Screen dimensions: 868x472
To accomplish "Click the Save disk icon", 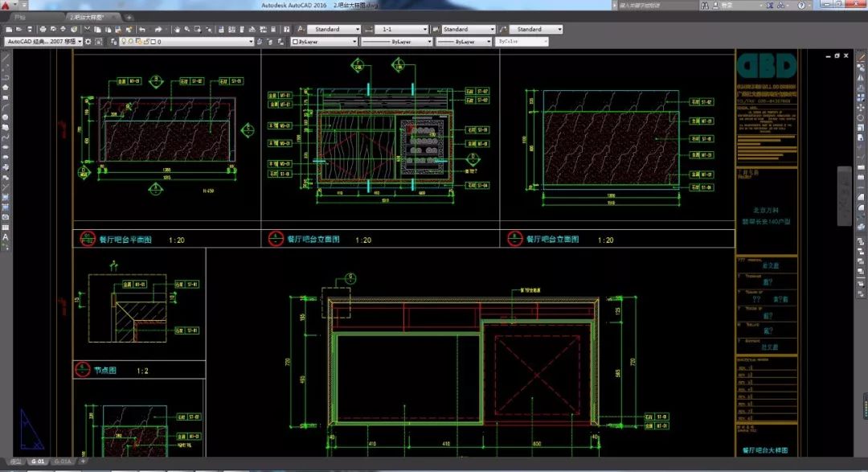I will pos(31,30).
